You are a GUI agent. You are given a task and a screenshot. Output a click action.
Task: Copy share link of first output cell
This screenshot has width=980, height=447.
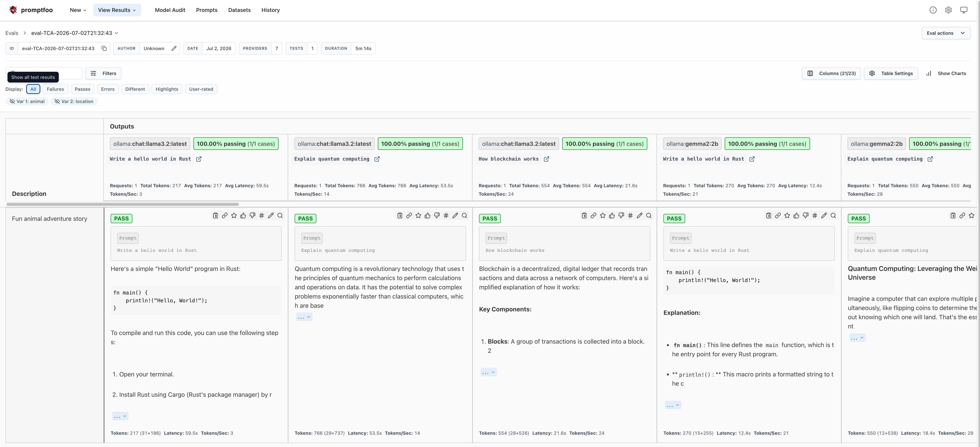tap(225, 215)
